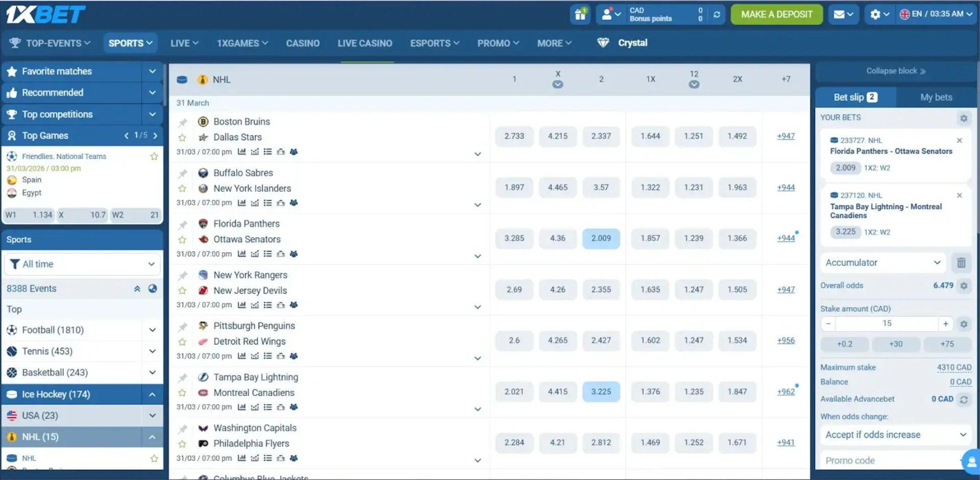Collapse events list double-arrow icon
The width and height of the screenshot is (980, 480).
click(137, 289)
